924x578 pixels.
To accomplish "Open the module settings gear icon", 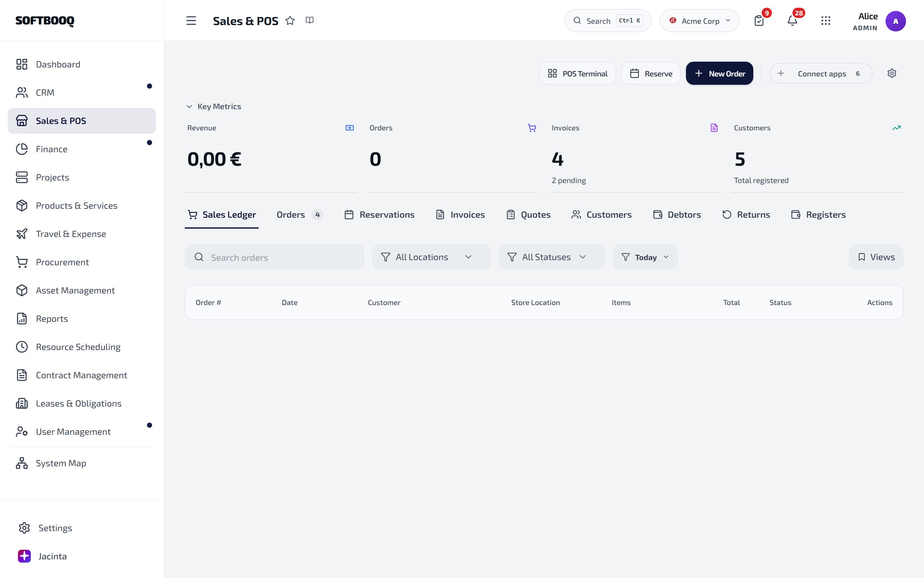I will coord(892,74).
